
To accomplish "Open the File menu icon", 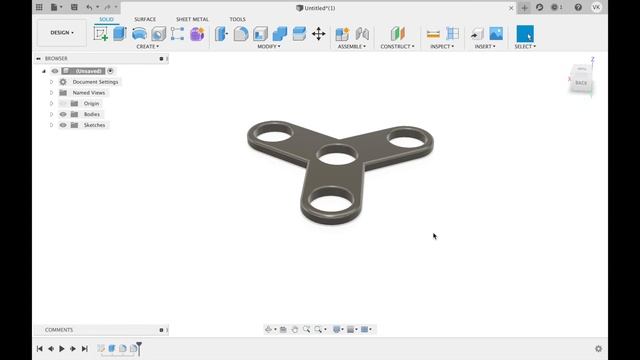I will [56, 7].
